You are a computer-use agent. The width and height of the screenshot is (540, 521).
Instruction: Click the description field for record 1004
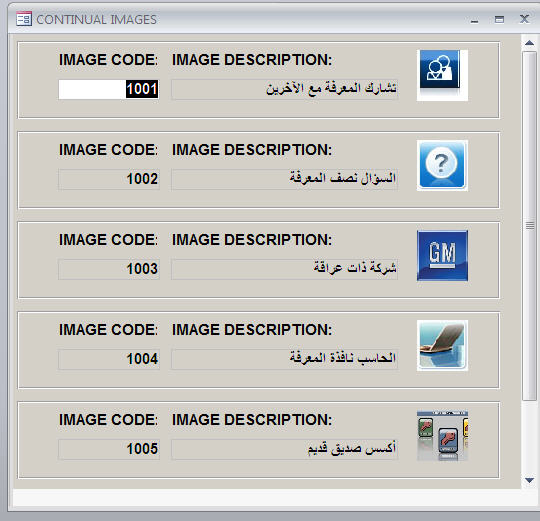click(285, 359)
